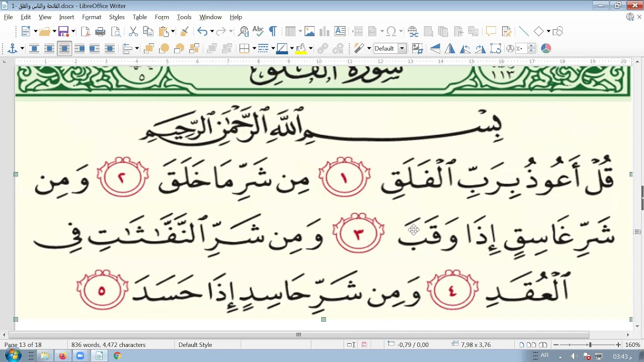Toggle the highlighted Optimal wrap button

pos(64,49)
